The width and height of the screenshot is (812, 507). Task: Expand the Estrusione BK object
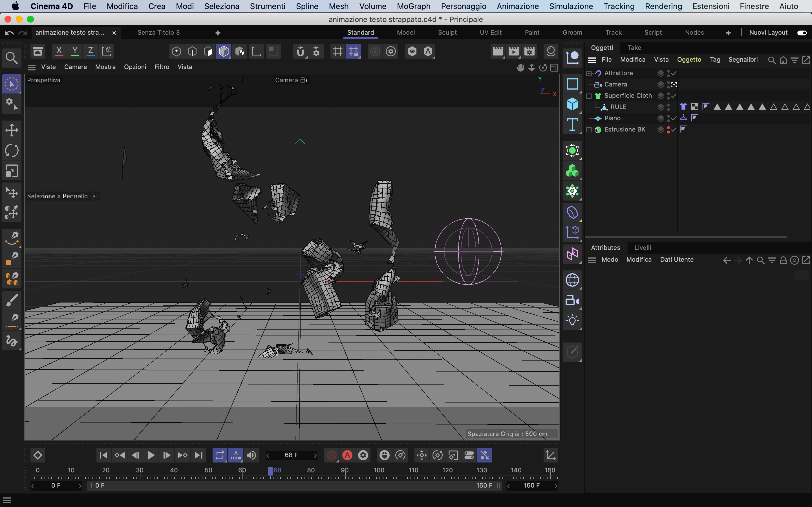[589, 130]
